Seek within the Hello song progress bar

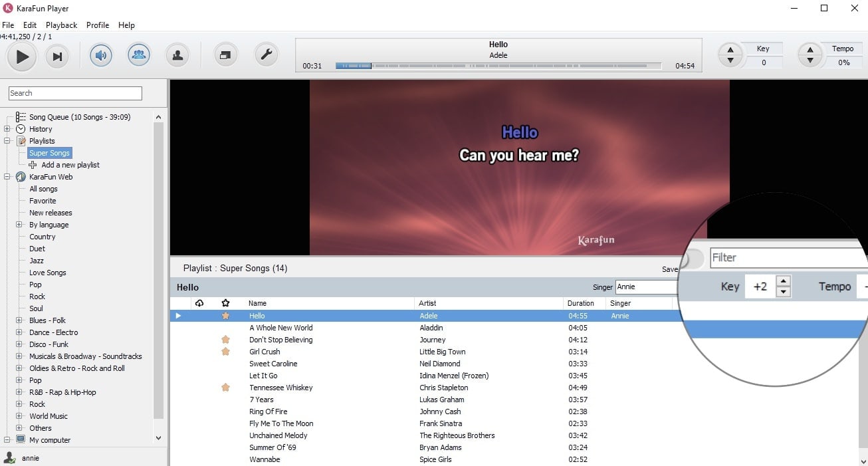pyautogui.click(x=498, y=66)
